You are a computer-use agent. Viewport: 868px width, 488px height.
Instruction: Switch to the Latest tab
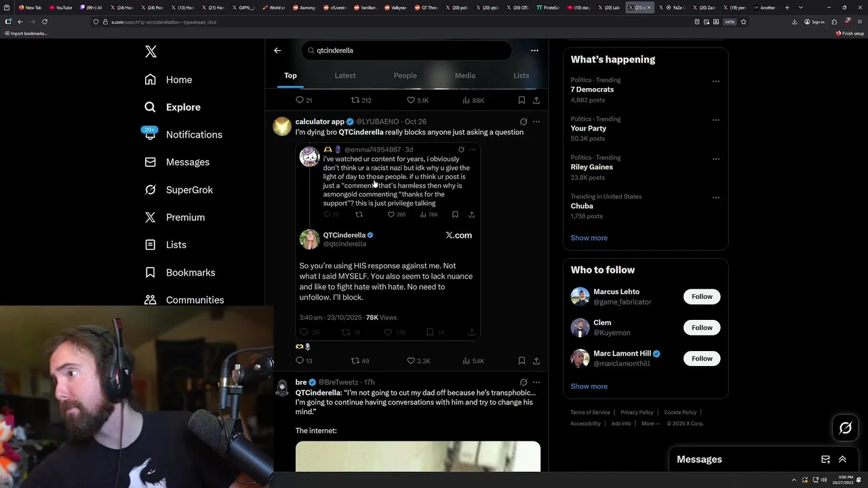pyautogui.click(x=345, y=75)
